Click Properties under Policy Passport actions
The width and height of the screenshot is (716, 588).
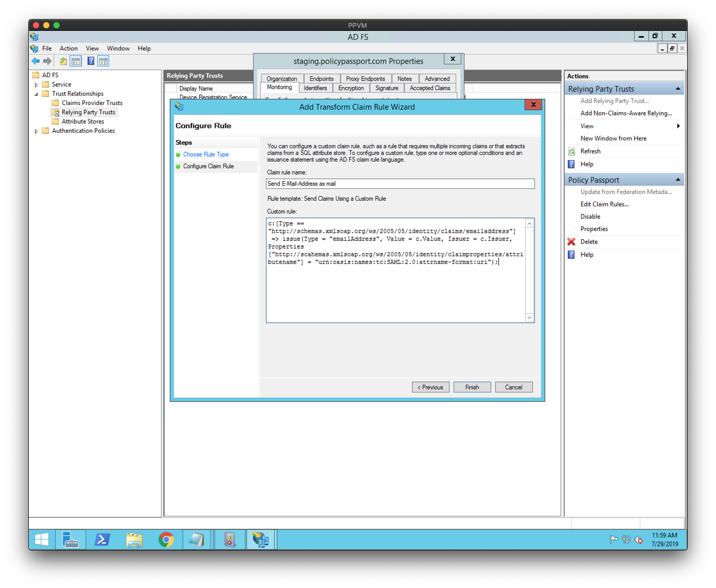594,229
